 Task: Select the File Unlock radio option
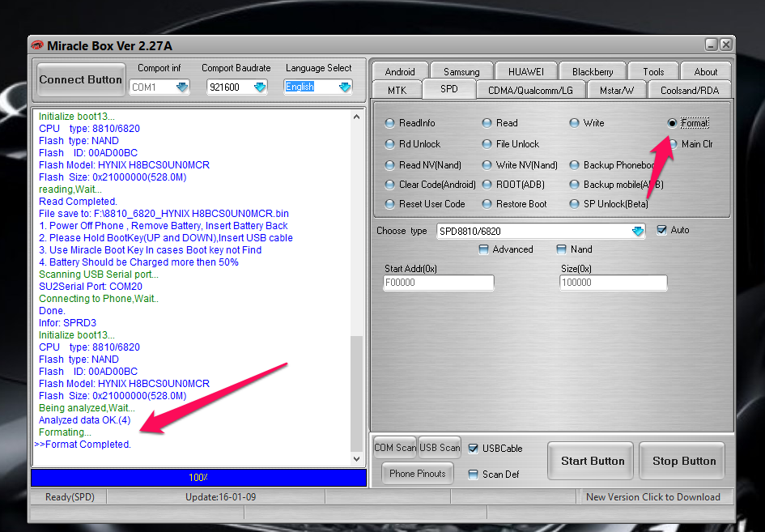click(x=487, y=144)
